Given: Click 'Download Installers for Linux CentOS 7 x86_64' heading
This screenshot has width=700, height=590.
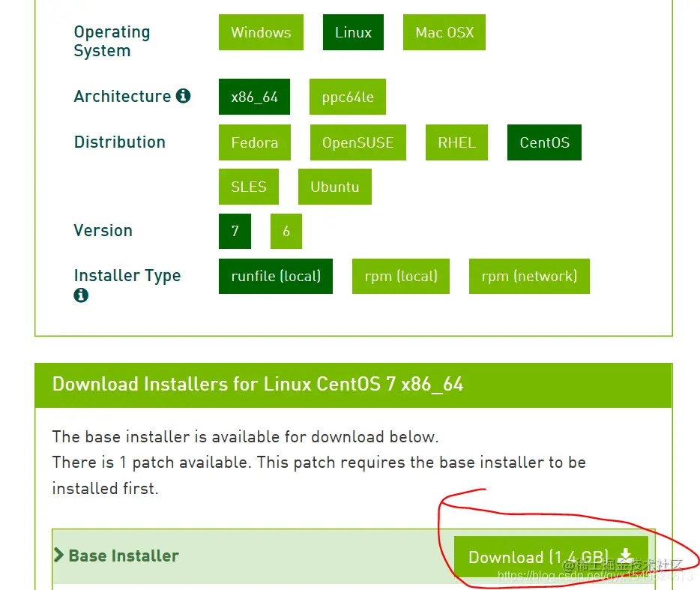Looking at the screenshot, I should 258,384.
